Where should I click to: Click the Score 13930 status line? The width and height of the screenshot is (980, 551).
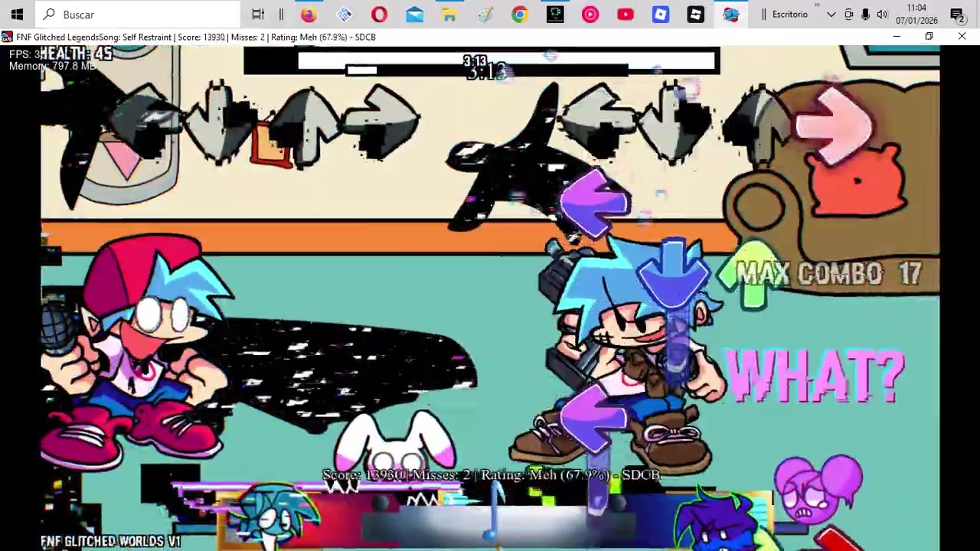coord(491,475)
